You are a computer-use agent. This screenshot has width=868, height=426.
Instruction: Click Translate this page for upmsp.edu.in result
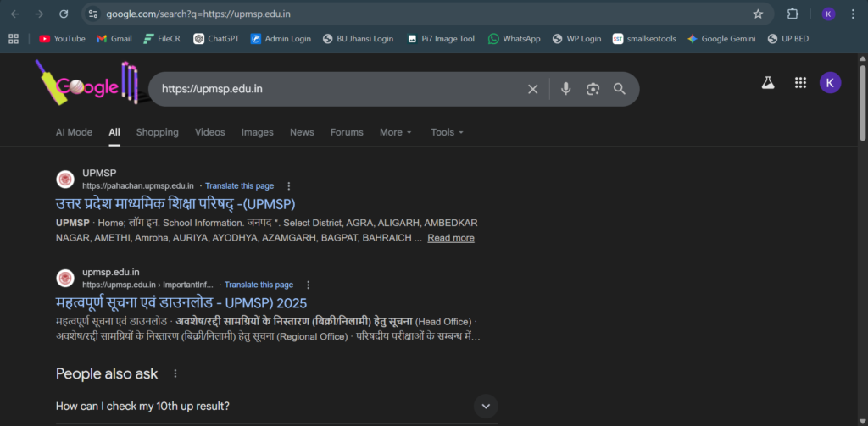point(259,285)
